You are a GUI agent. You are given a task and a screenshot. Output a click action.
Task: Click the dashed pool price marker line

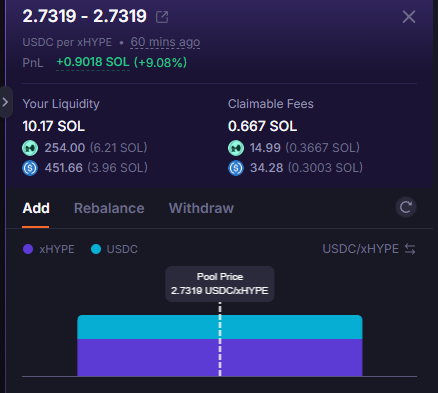(220, 339)
